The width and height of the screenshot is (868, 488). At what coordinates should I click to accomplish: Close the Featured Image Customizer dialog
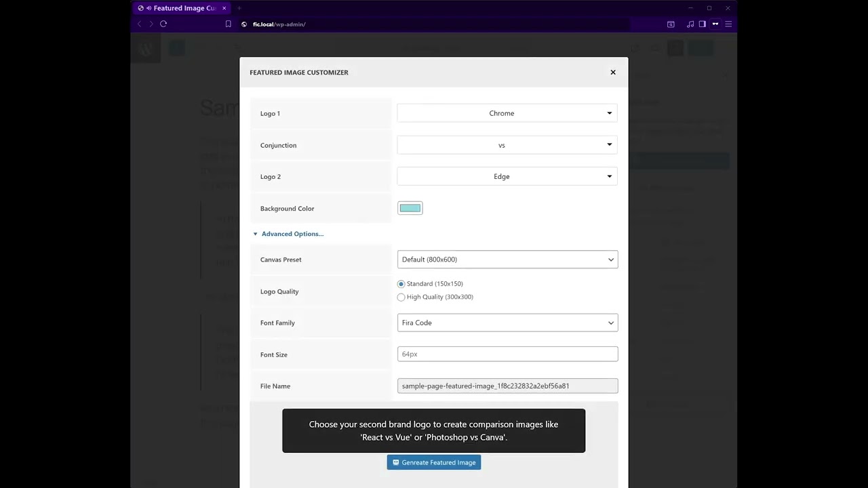tap(613, 73)
